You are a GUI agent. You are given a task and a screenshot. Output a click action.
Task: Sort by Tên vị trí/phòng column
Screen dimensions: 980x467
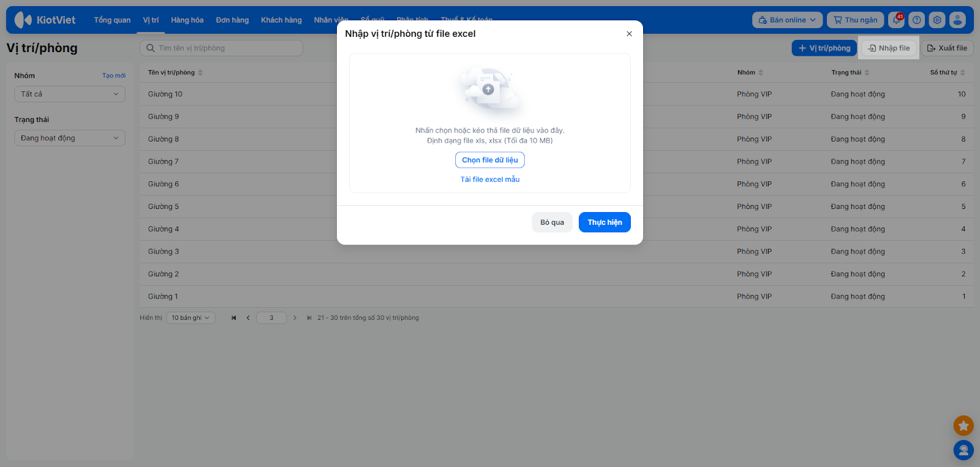[175, 72]
